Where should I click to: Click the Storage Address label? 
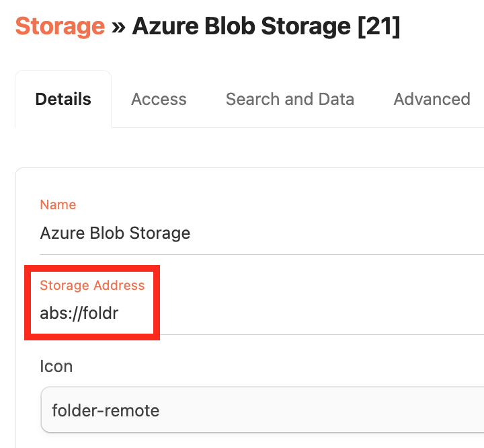92,285
